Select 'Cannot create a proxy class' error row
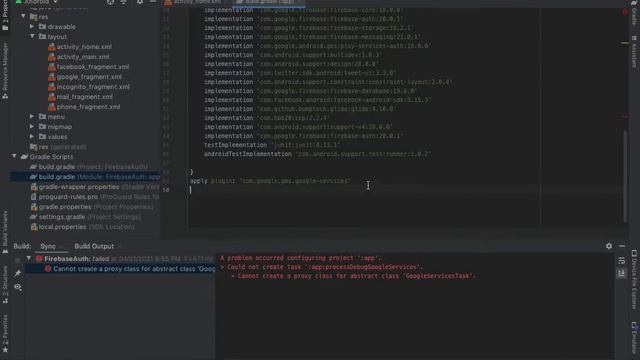This screenshot has width=640, height=360. pyautogui.click(x=120, y=269)
